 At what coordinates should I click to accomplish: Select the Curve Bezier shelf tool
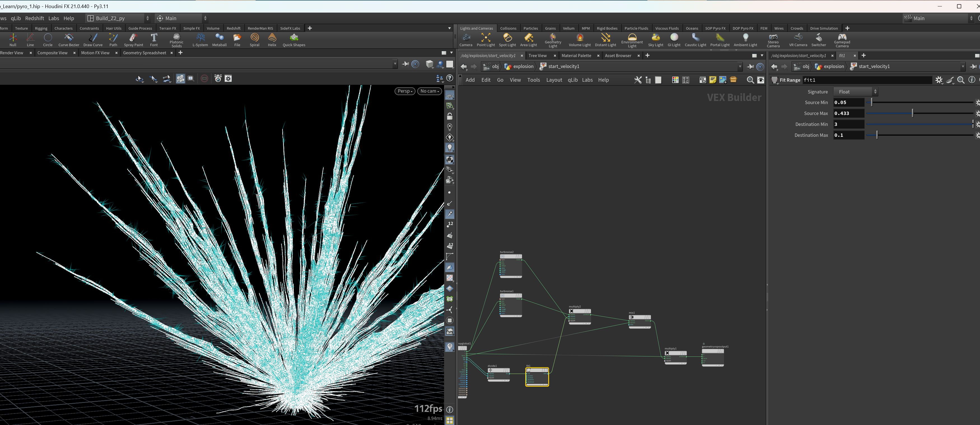click(69, 39)
